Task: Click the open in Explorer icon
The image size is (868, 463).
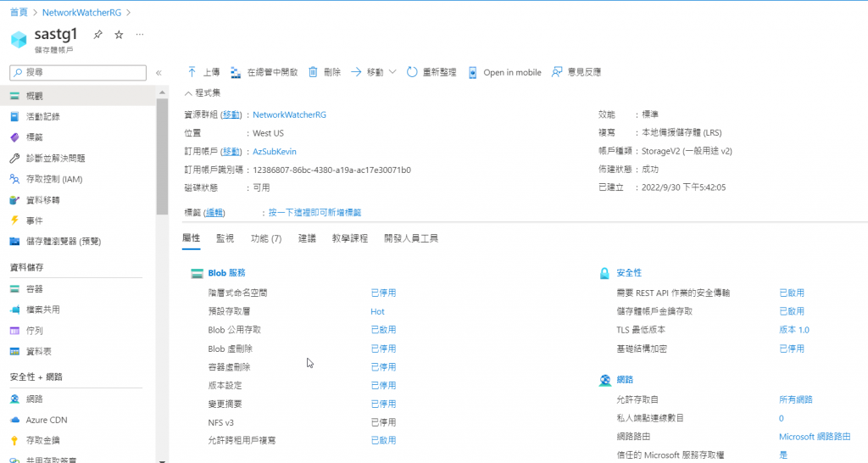Action: click(236, 72)
